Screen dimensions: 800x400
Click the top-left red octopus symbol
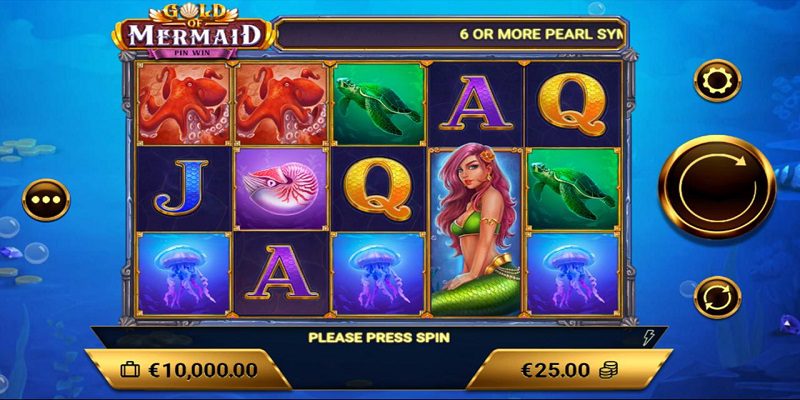click(184, 104)
